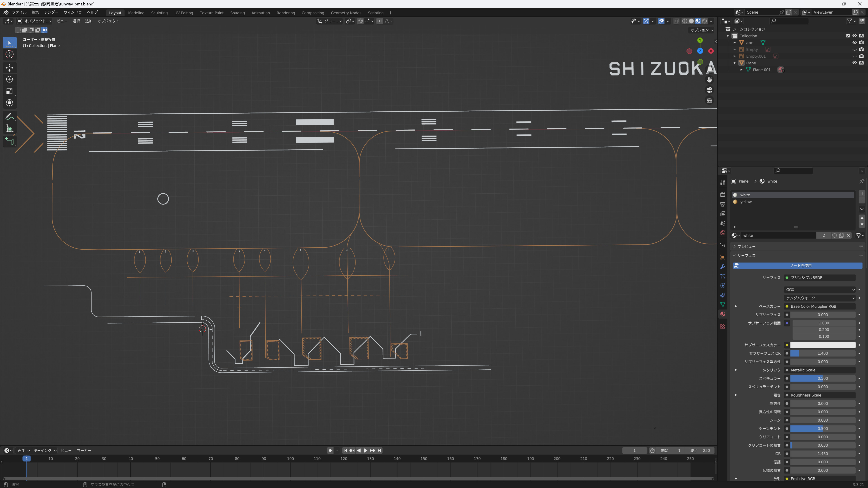Select the yellow material slot
The height and width of the screenshot is (488, 868).
pos(793,202)
